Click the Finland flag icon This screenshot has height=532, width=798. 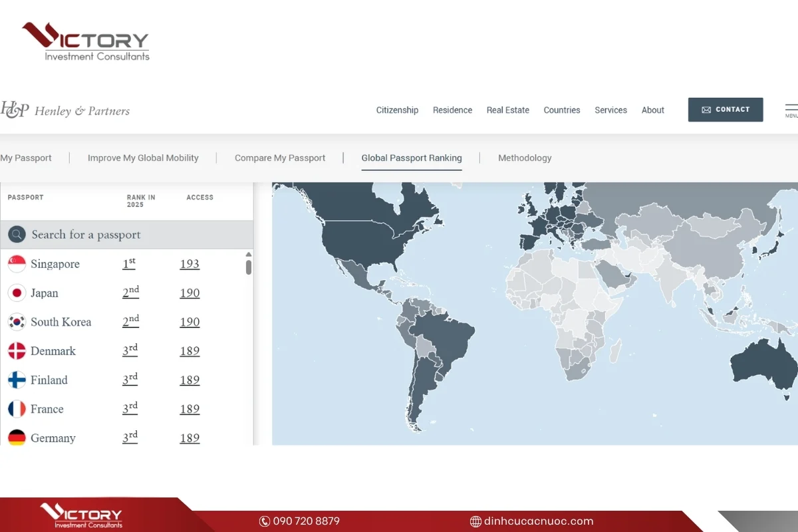(17, 380)
